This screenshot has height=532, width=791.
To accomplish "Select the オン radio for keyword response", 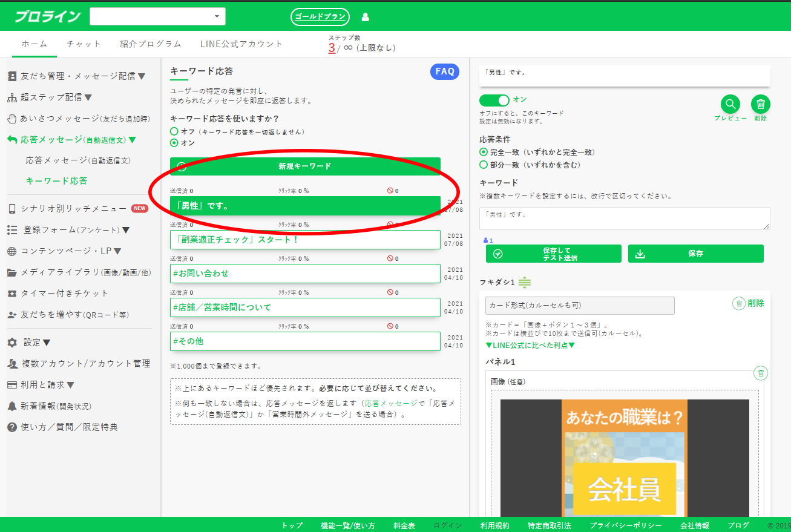I will [x=174, y=143].
